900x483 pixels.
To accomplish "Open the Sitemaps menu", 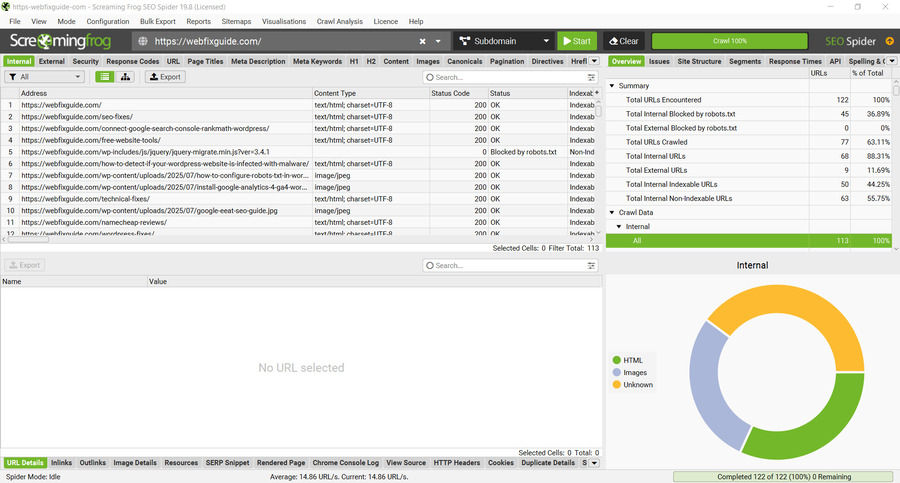I will pos(236,21).
